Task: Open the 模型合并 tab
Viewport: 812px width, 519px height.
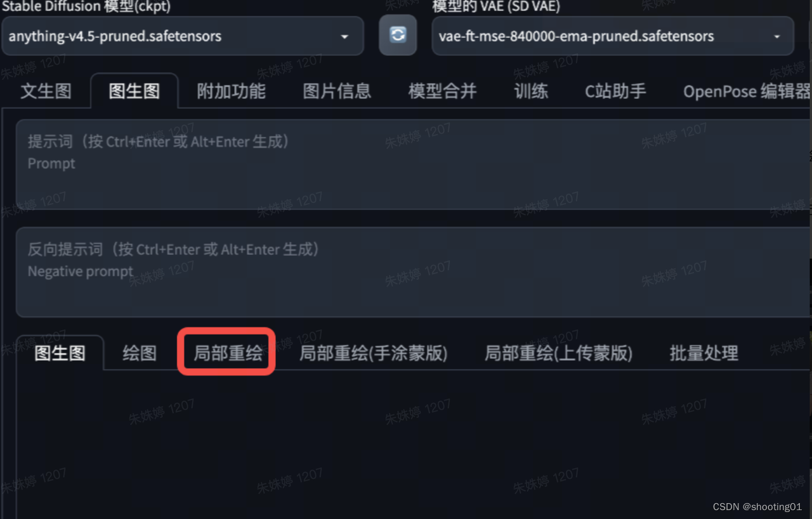Action: 442,91
